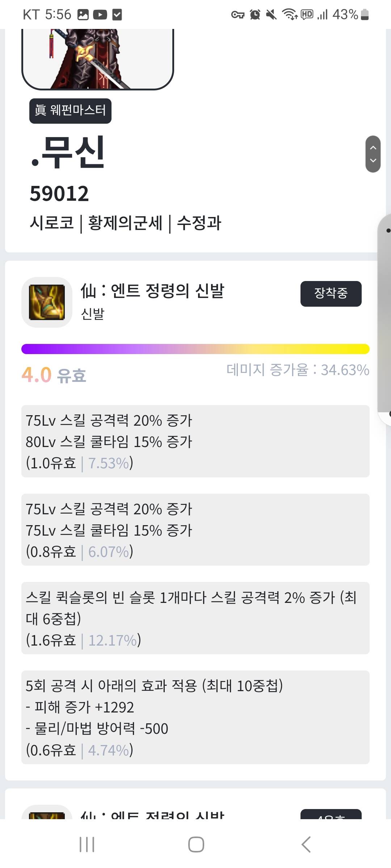Open the recent apps navigation button
Screen dimensions: 391x868
point(87,844)
